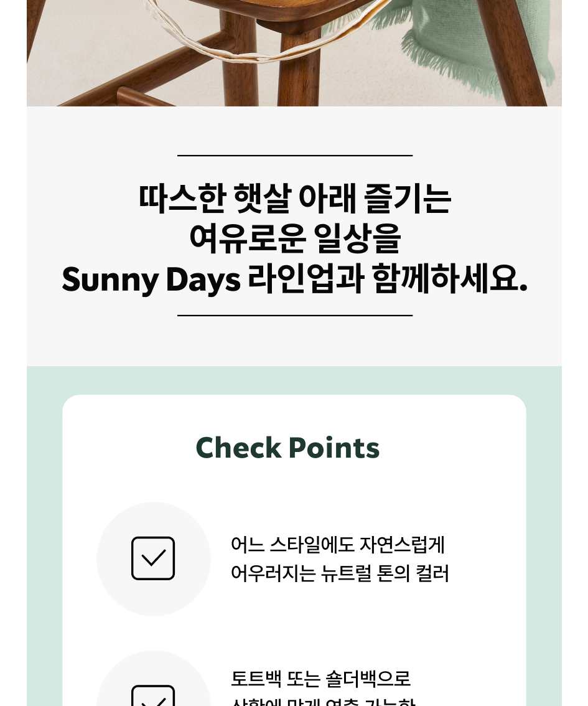Click the partially visible checkbox beside 토트백 text
This screenshot has width=588, height=706.
[153, 695]
